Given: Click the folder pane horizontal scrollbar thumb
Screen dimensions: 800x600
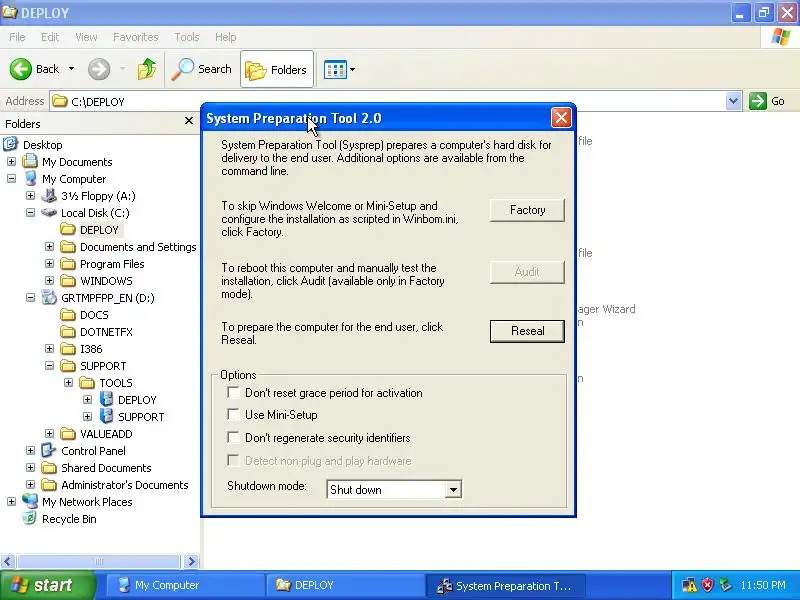Looking at the screenshot, I should pyautogui.click(x=99, y=561).
